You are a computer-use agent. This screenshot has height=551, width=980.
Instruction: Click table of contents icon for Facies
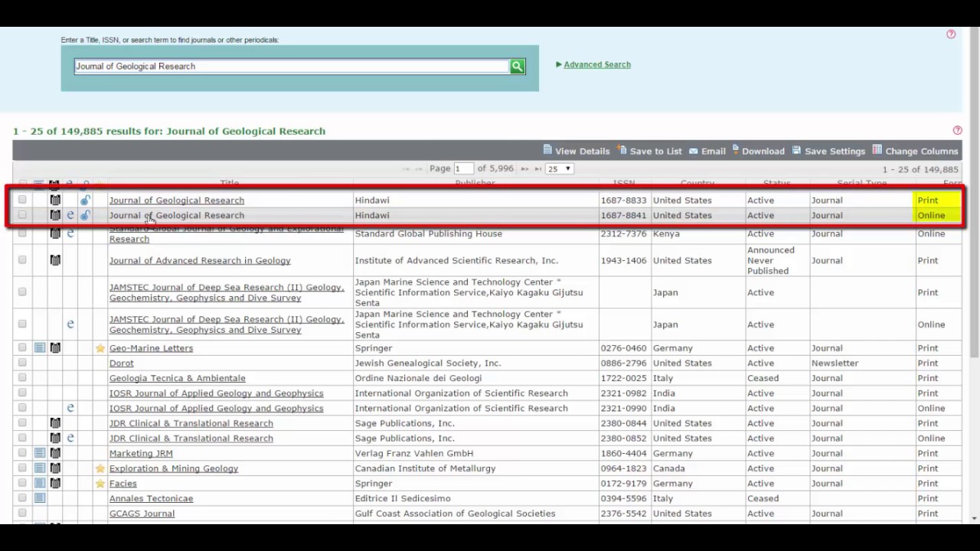coord(40,484)
